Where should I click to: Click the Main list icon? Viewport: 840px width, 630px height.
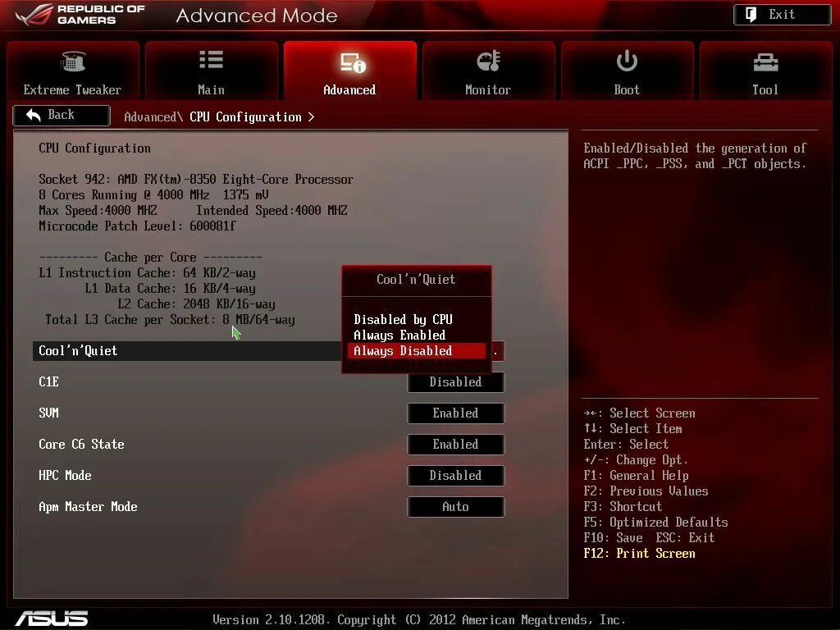click(x=211, y=59)
